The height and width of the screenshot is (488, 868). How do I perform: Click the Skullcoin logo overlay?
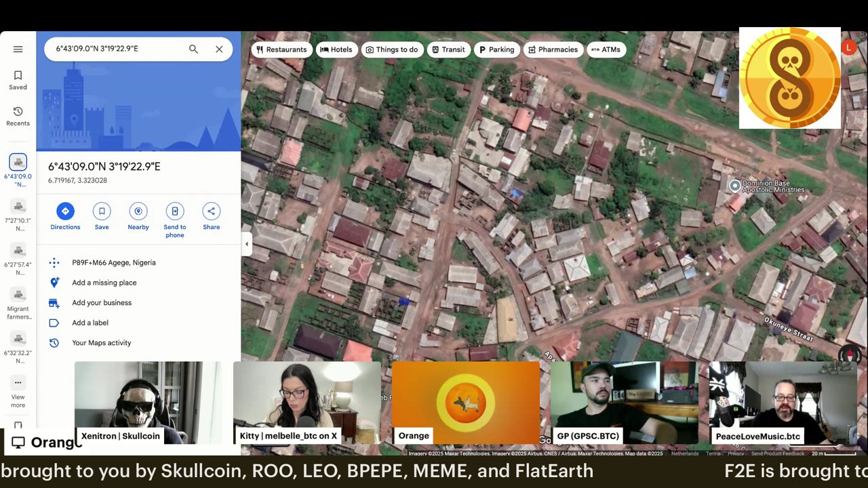click(x=790, y=78)
